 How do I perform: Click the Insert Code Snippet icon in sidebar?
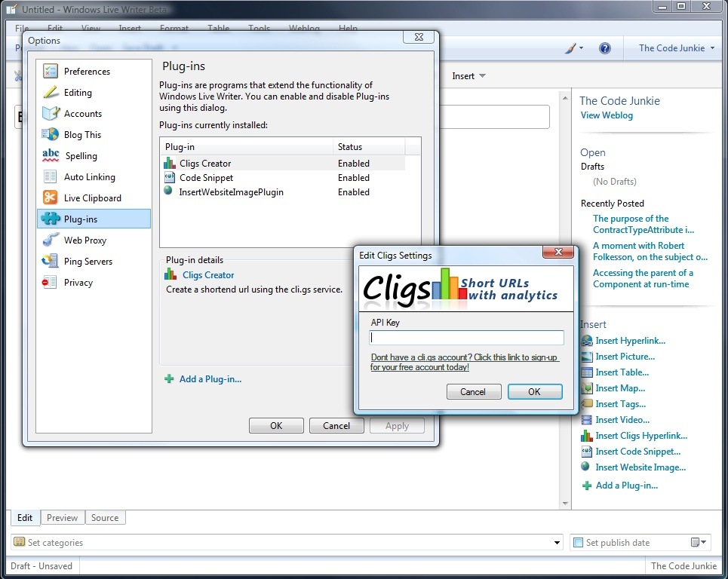click(587, 452)
